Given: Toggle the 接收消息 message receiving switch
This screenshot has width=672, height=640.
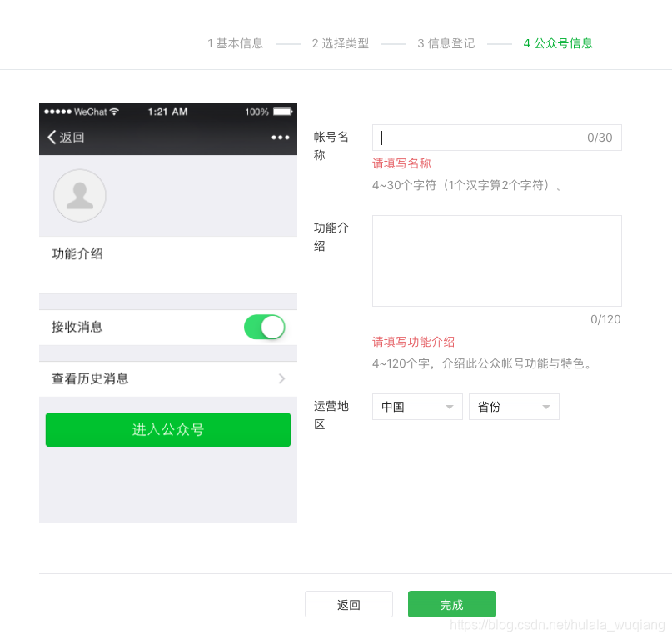Looking at the screenshot, I should click(x=265, y=327).
